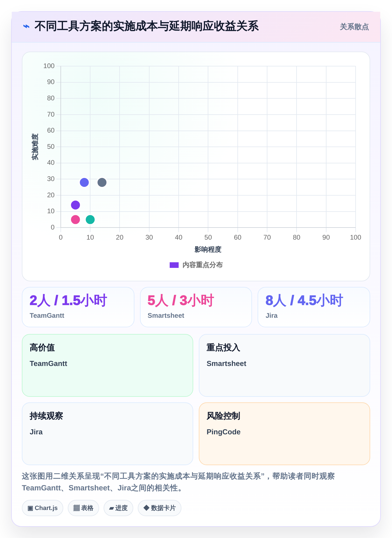
Task: Select the indigo scatter point near 30
Action: (84, 182)
